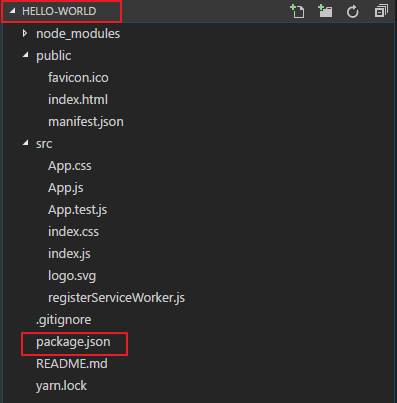
Task: Open App.test.js file
Action: coord(77,210)
